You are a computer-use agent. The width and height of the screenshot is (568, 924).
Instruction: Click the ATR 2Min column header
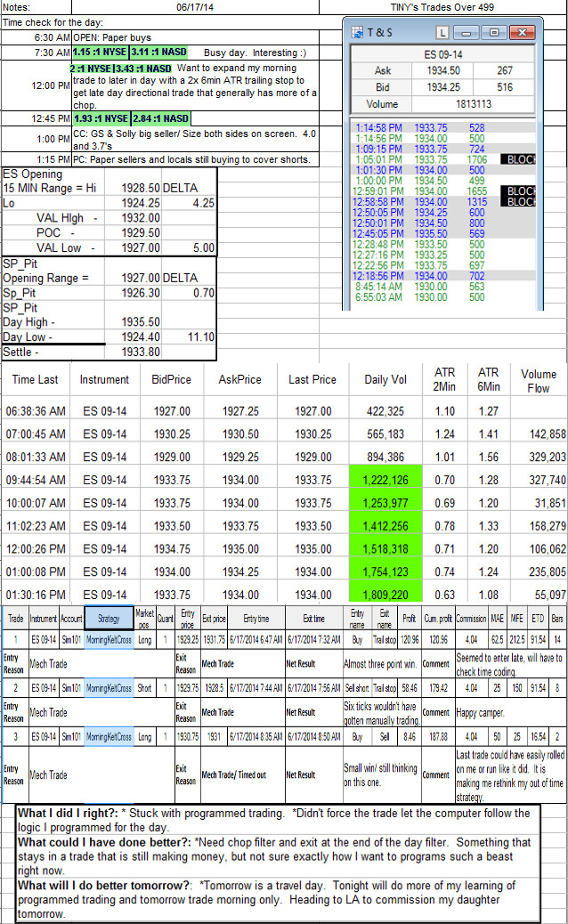[x=445, y=379]
